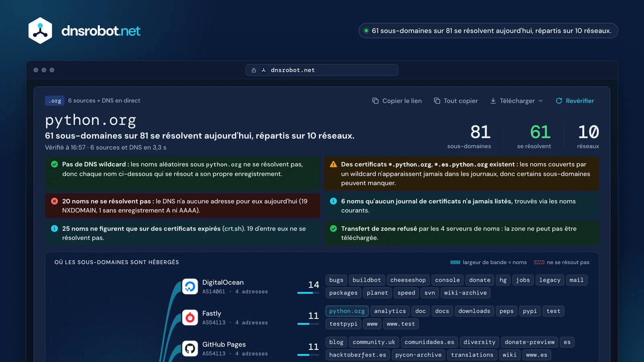Screen dimensions: 644x362
Task: Click the '61 se résolvent' statistic
Action: point(534,136)
